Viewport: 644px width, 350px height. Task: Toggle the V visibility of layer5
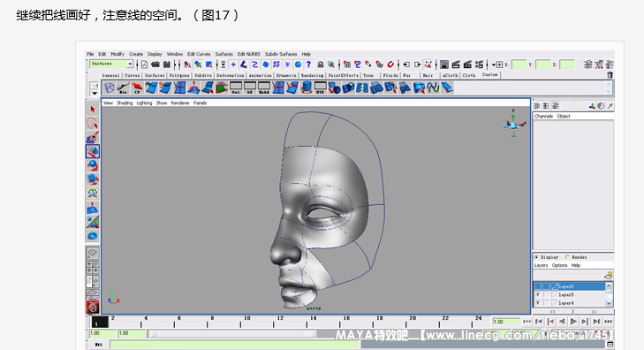tap(538, 294)
